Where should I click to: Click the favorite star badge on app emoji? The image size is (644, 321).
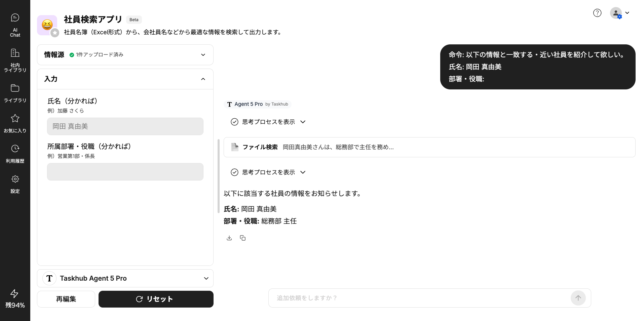[55, 33]
